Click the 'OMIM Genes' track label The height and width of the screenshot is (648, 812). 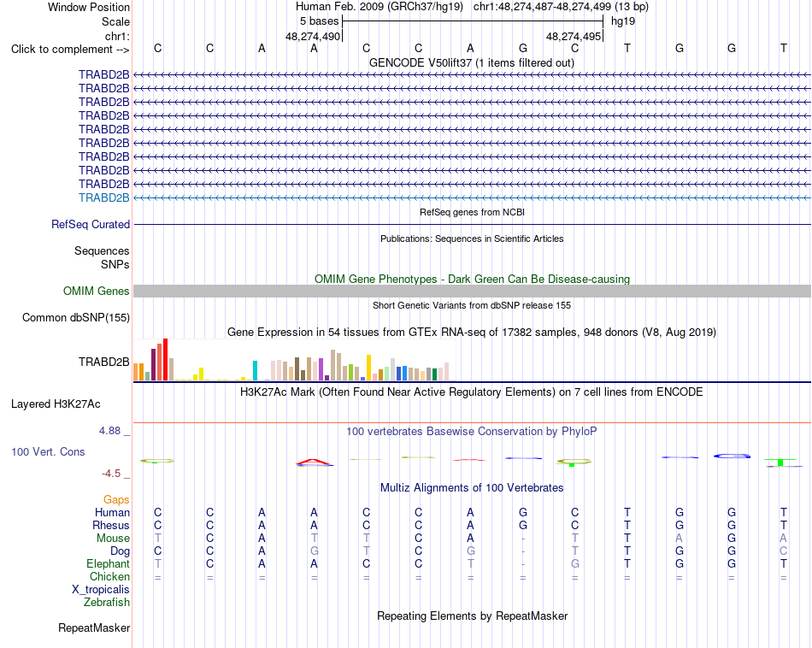97,292
